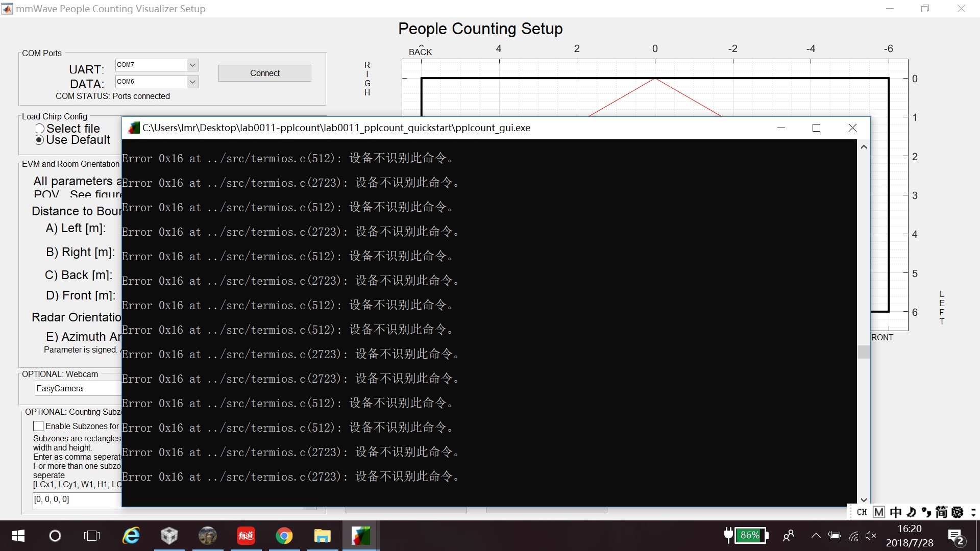Open Task View in taskbar
This screenshot has height=551, width=980.
[92, 536]
